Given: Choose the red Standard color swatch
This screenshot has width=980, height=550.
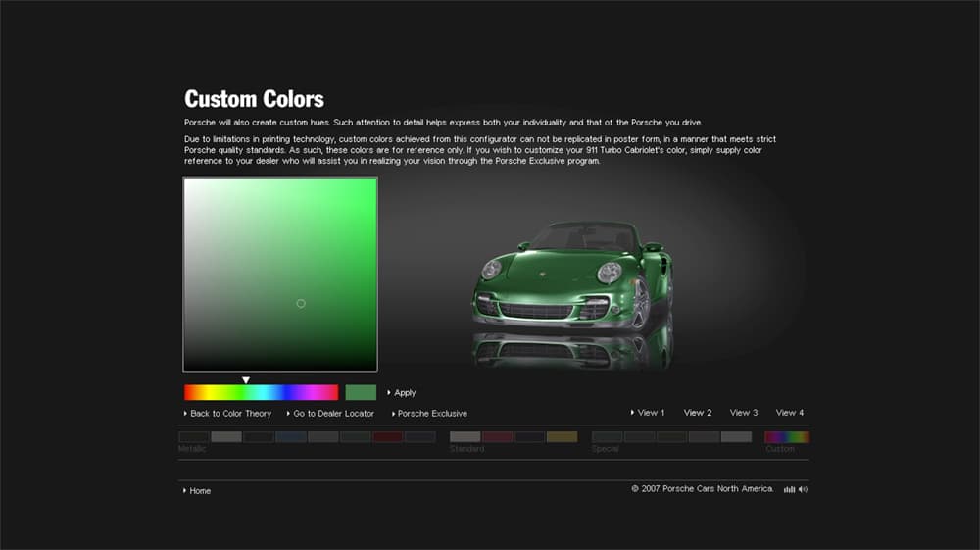Looking at the screenshot, I should tap(498, 437).
